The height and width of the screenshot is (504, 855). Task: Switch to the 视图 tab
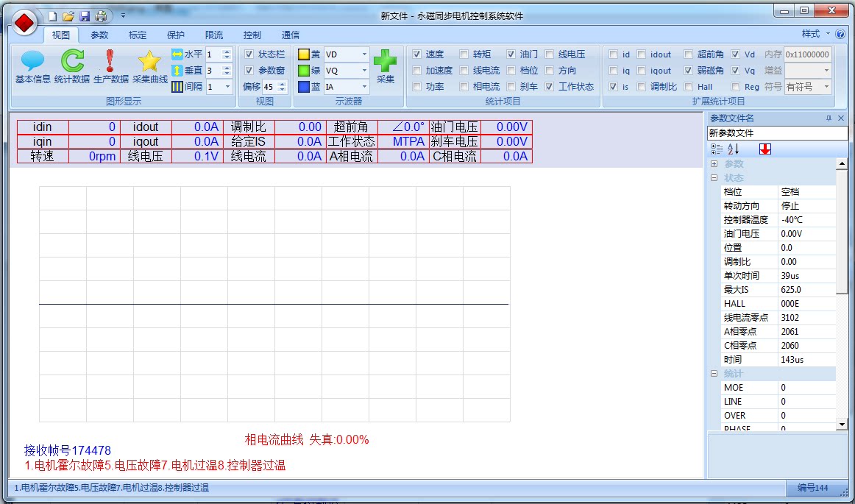click(x=61, y=35)
